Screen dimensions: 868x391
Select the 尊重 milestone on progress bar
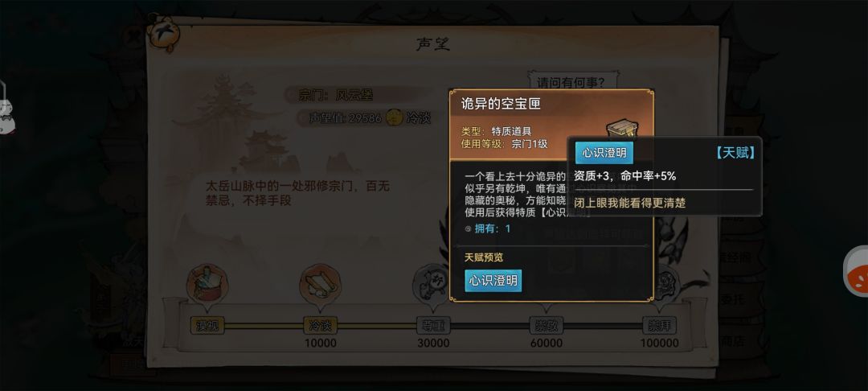(x=433, y=326)
